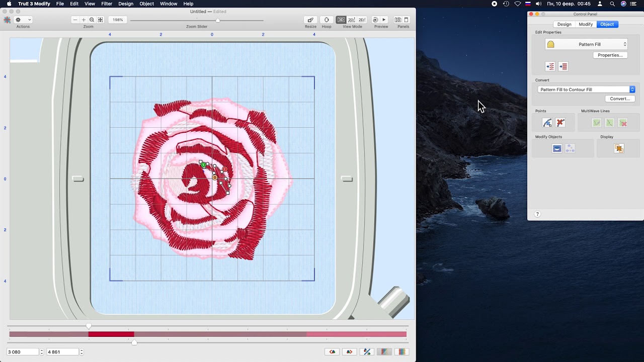Screen dimensions: 644x362
Task: Click the insert points icon
Action: pyautogui.click(x=547, y=123)
